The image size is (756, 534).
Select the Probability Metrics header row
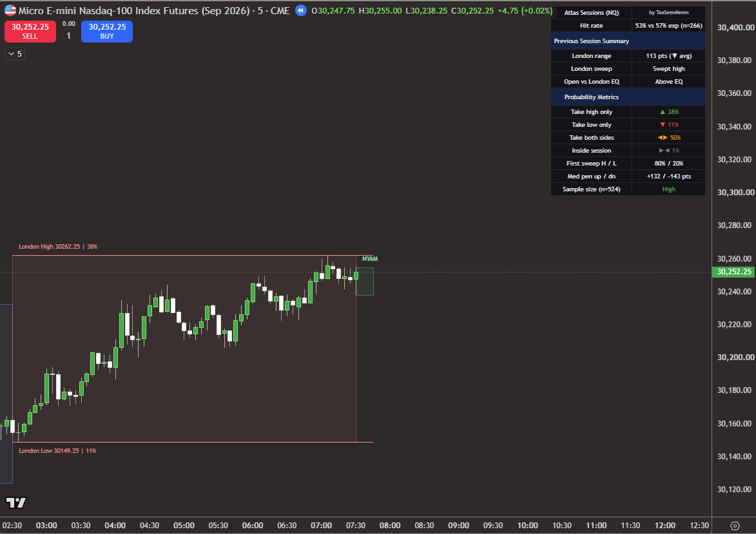pos(628,97)
